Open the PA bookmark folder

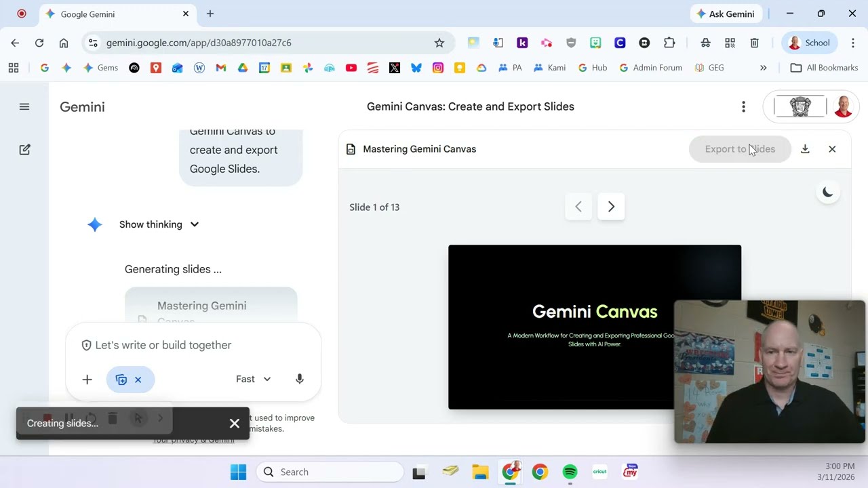click(510, 68)
